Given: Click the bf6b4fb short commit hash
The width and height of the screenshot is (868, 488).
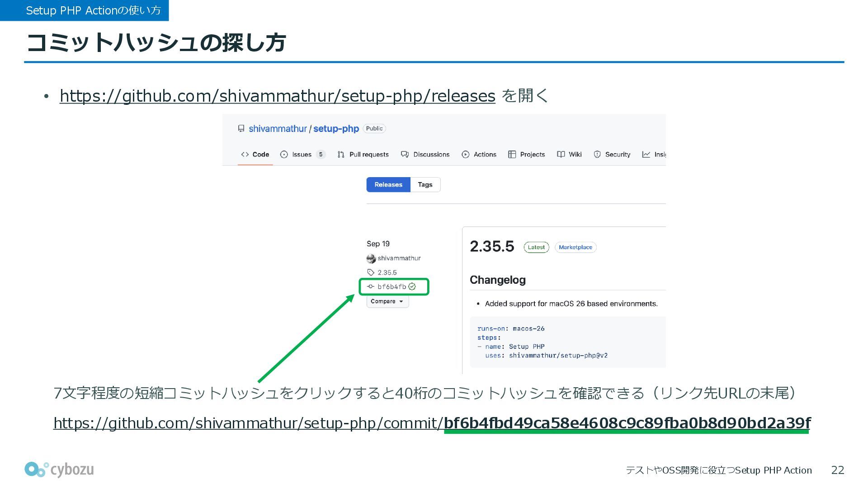Looking at the screenshot, I should (x=392, y=286).
